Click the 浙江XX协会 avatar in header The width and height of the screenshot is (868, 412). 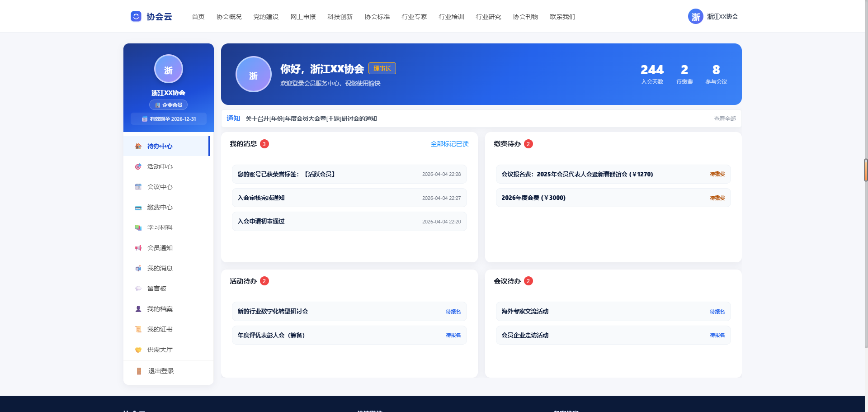point(695,17)
